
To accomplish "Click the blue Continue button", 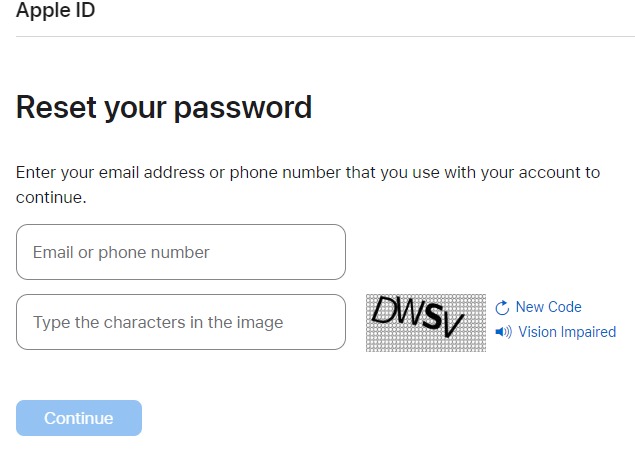I will 79,418.
